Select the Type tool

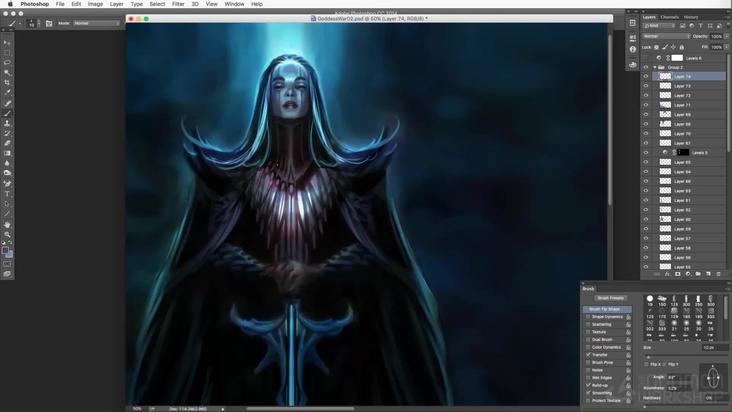click(x=7, y=194)
